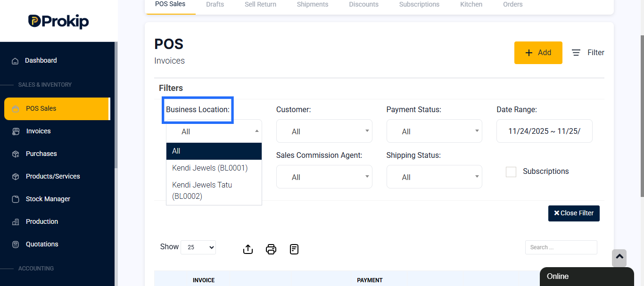Click the yellow Add button

[x=538, y=53]
